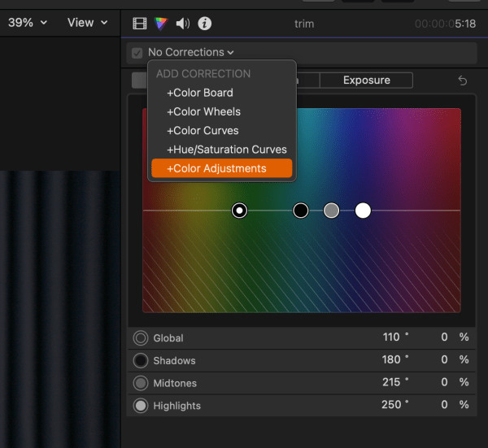Select the highlighted +Color Adjustments item
Image resolution: width=488 pixels, height=448 pixels.
(x=216, y=168)
